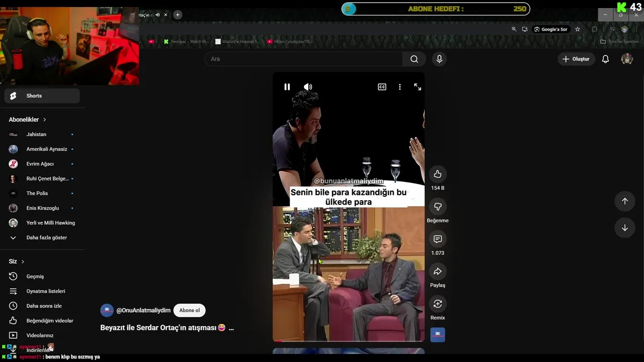Start voice search with the microphone
The width and height of the screenshot is (644, 362).
(439, 59)
